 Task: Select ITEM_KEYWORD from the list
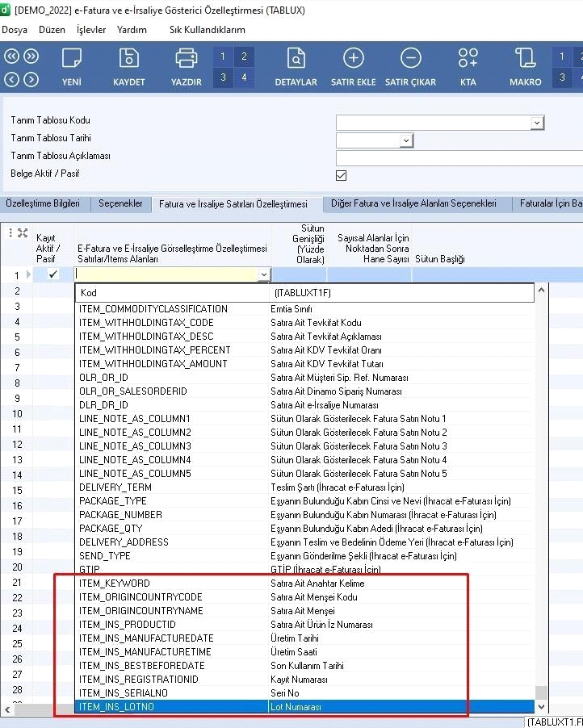[115, 584]
